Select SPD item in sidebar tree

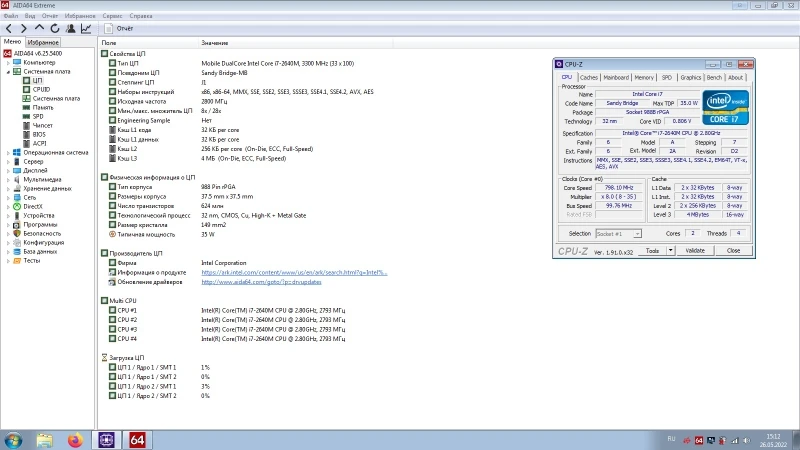click(x=38, y=117)
